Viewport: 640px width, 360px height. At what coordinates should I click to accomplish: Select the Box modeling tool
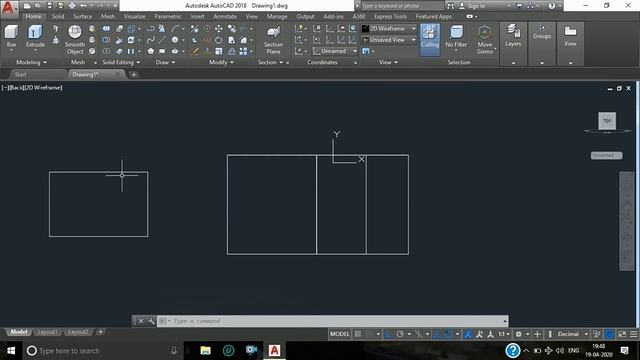[11, 36]
